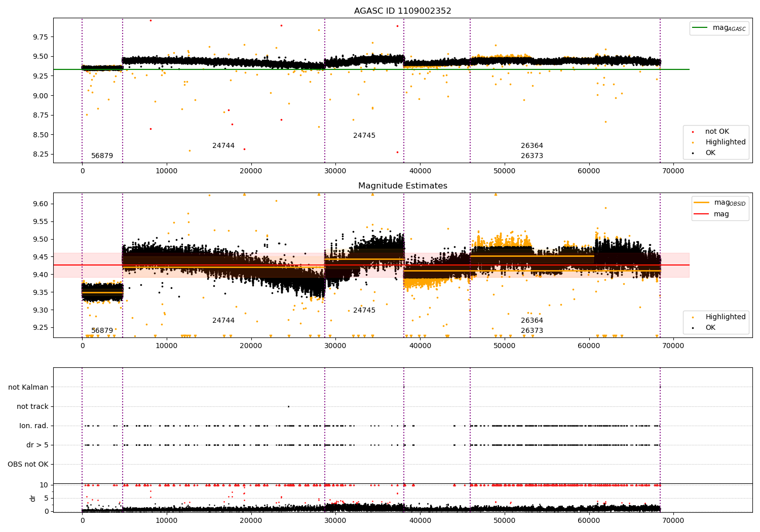Click the 'not track' axis label

coord(32,407)
